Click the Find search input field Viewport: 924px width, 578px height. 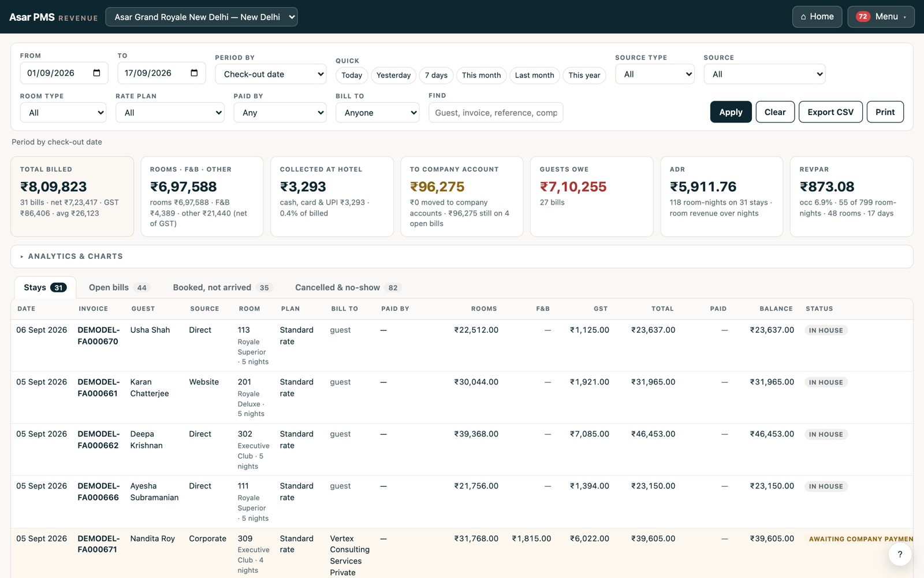point(495,113)
